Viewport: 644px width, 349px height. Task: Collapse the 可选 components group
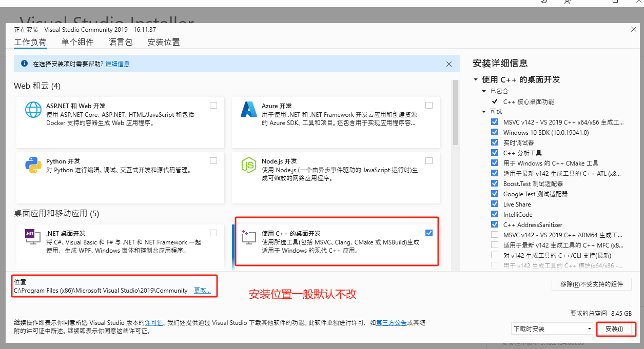tap(484, 112)
